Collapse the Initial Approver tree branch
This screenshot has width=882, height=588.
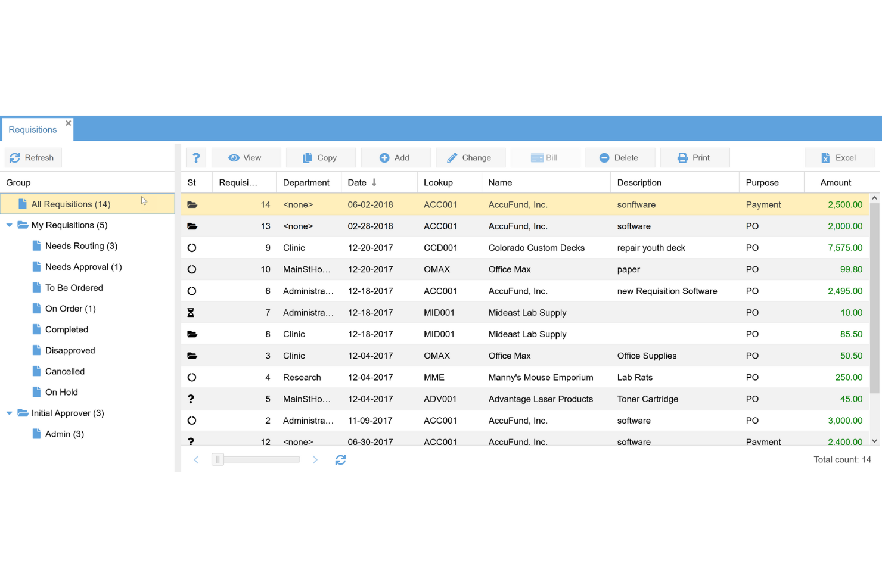coord(9,413)
